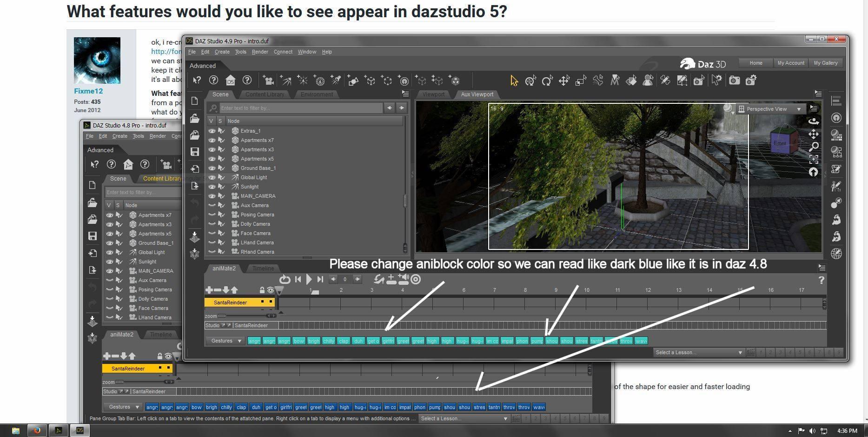The image size is (868, 437).
Task: Open the Window menu in DAZ 4.9
Action: pyautogui.click(x=307, y=52)
